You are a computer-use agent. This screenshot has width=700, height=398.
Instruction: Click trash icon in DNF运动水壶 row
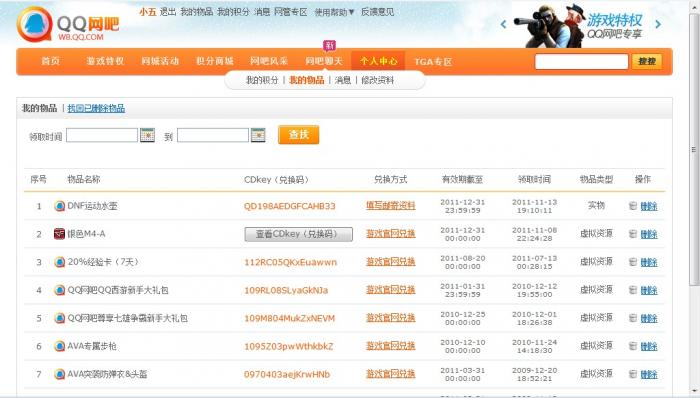tap(633, 206)
